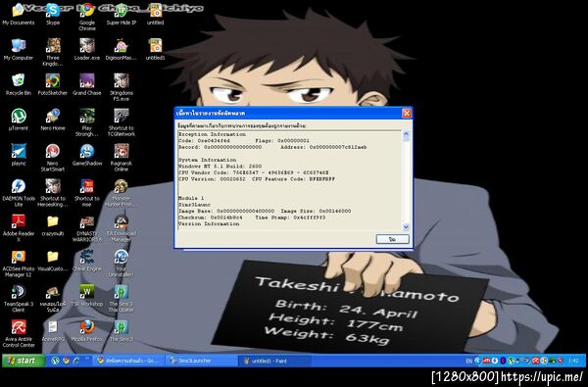Select the EA Download Manager icon
588x387 pixels.
point(122,228)
